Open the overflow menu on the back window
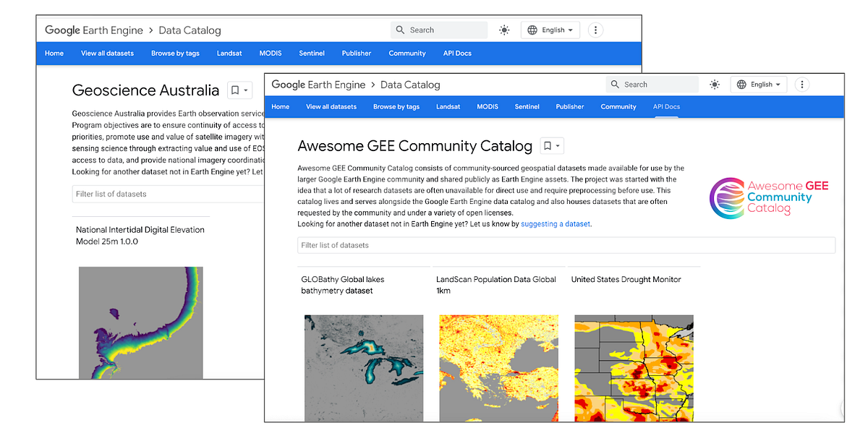Viewport: 868px width, 436px height. 595,30
